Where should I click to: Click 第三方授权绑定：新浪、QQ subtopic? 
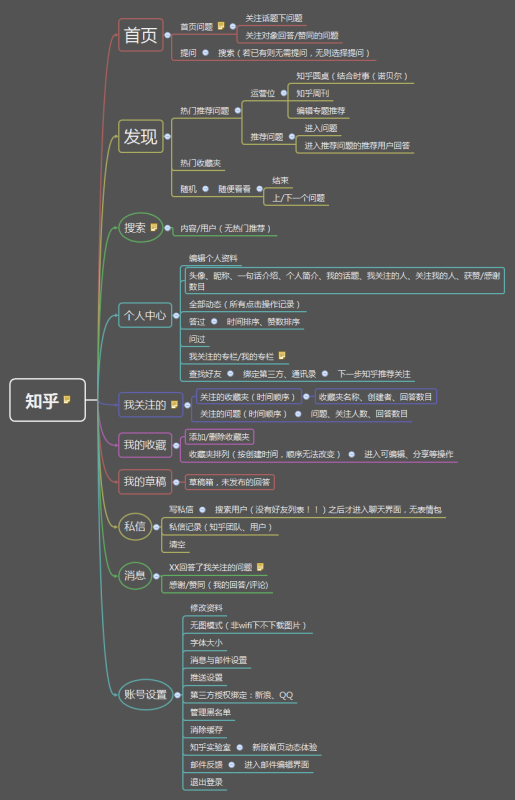[241, 695]
